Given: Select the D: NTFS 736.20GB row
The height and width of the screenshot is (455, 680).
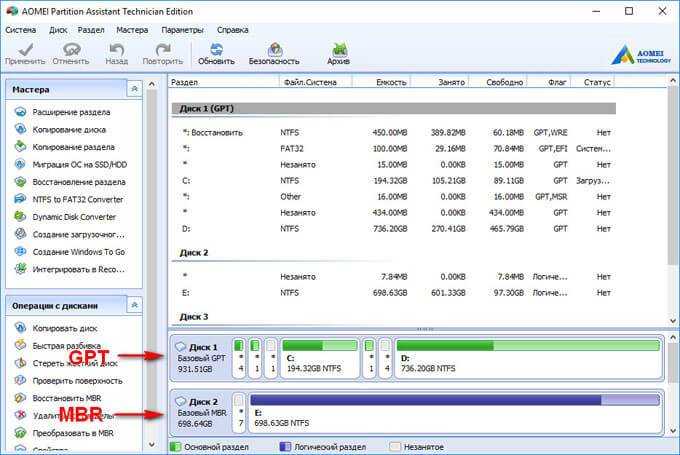Looking at the screenshot, I should tap(394, 229).
